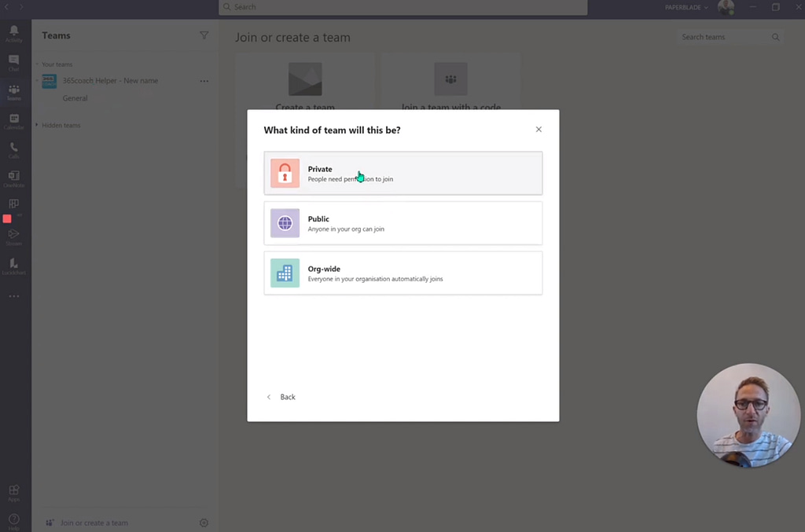Open the PAPERBLADE organization dropdown

tap(686, 8)
